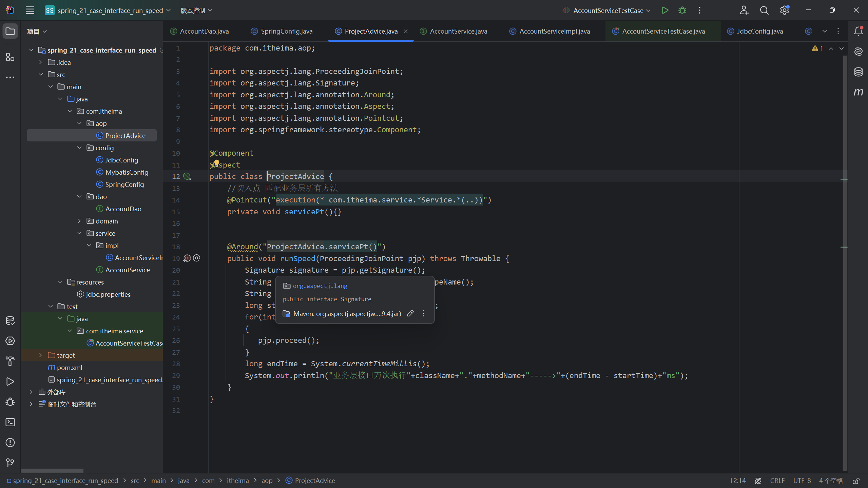Click the line 12 gutter bean icon
868x488 pixels.
(x=187, y=176)
